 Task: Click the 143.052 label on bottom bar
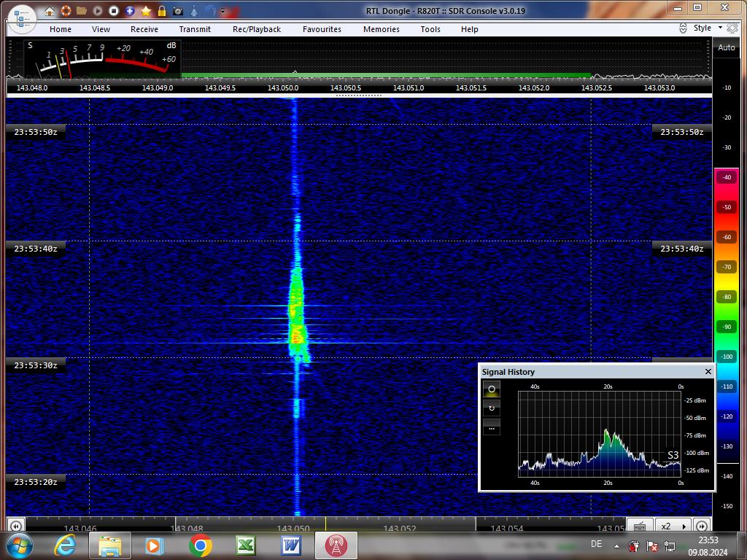(x=400, y=528)
